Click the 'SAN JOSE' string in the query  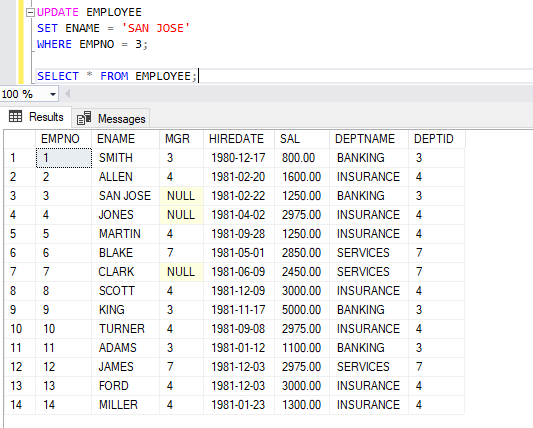[x=156, y=28]
